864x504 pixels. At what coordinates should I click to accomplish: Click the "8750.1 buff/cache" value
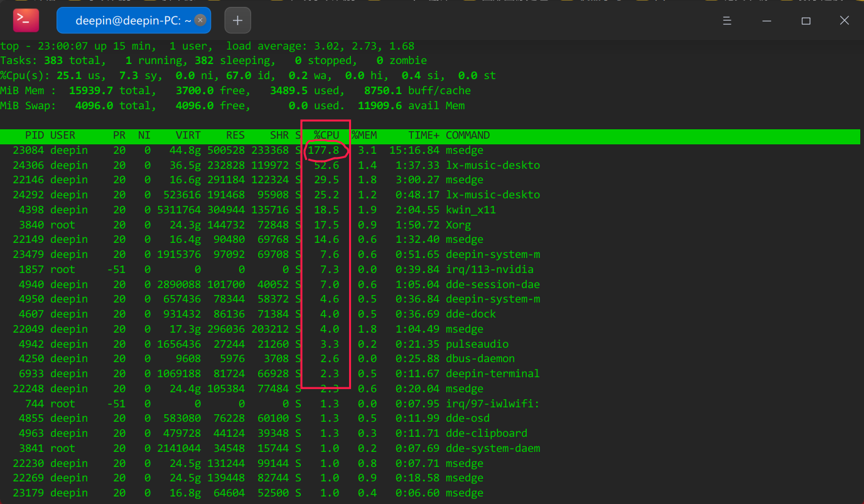tap(418, 91)
